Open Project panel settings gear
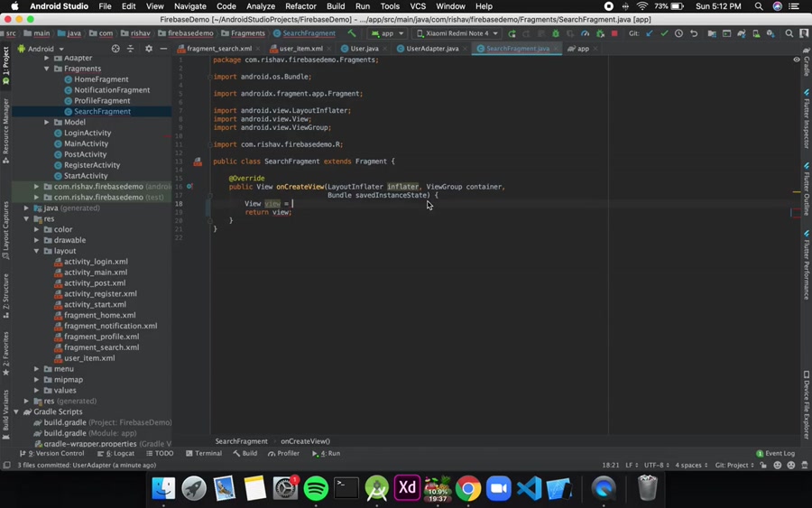The height and width of the screenshot is (508, 812). click(149, 49)
